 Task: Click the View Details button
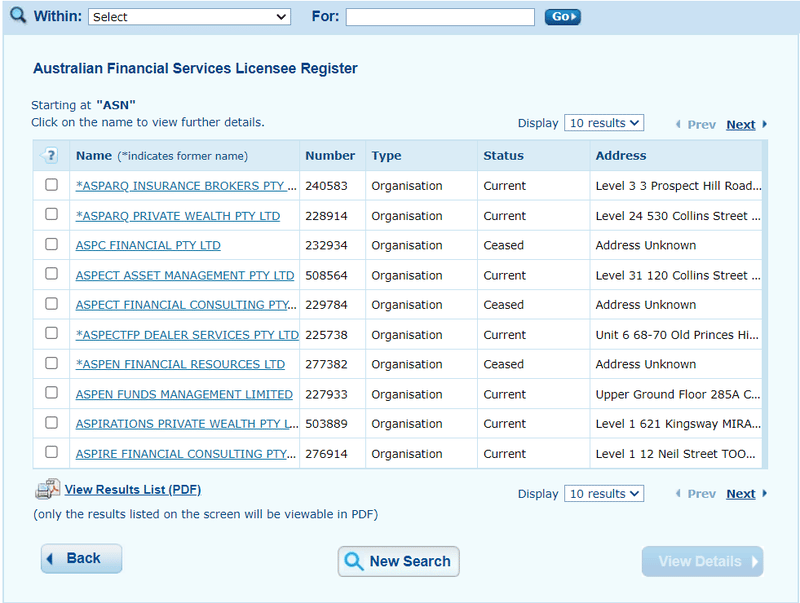tap(703, 561)
